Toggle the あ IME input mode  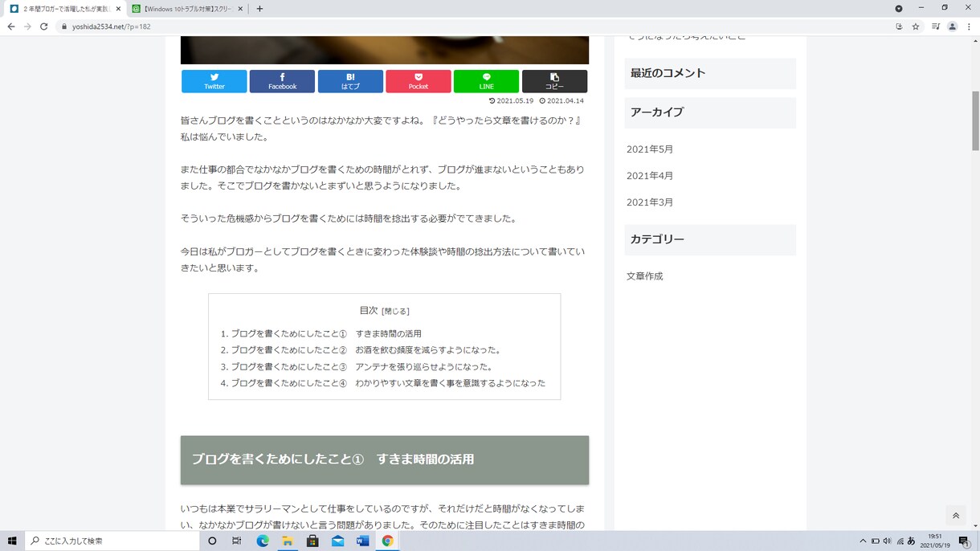click(x=912, y=541)
